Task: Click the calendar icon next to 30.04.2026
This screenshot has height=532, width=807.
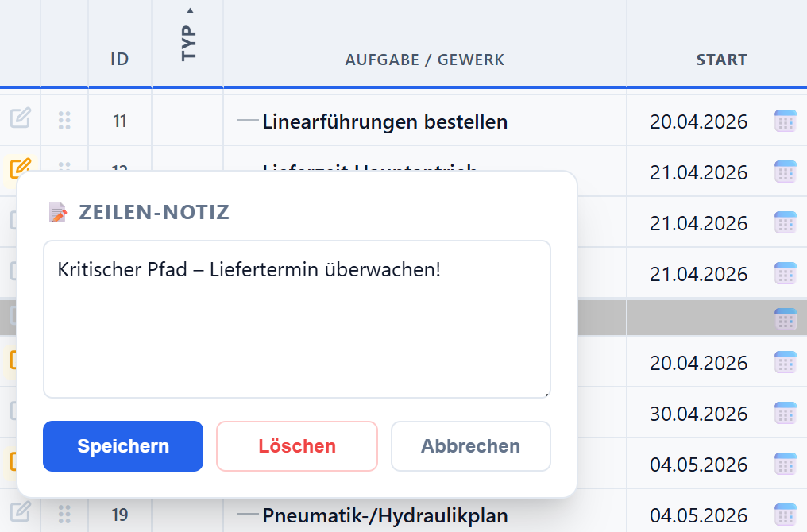Action: 785,414
